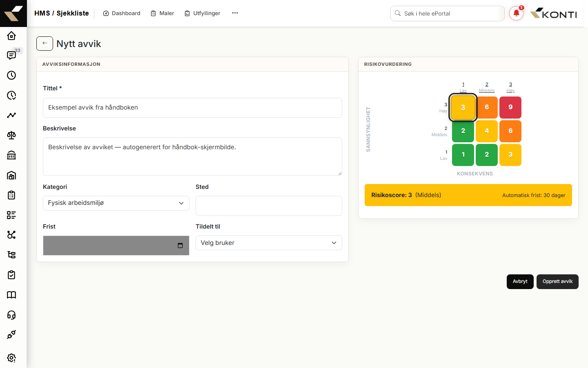This screenshot has width=588, height=368.
Task: Open messages icon with 33 badge
Action: click(x=11, y=55)
